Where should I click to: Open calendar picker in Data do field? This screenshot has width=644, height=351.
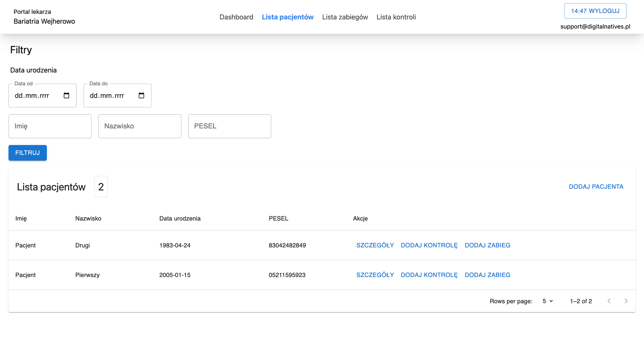click(x=141, y=96)
